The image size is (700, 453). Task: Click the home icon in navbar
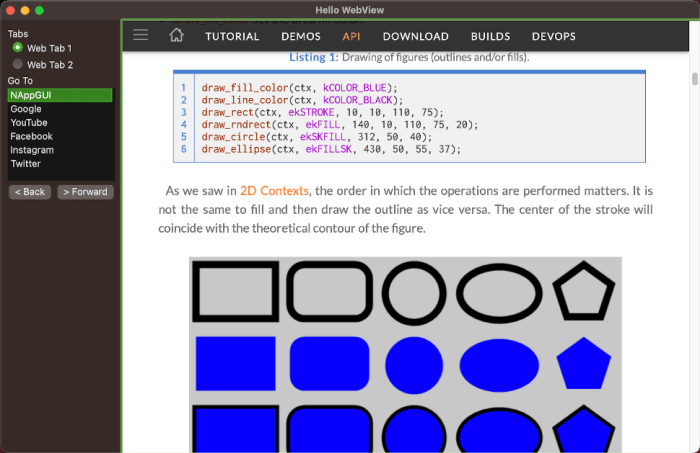(x=177, y=36)
